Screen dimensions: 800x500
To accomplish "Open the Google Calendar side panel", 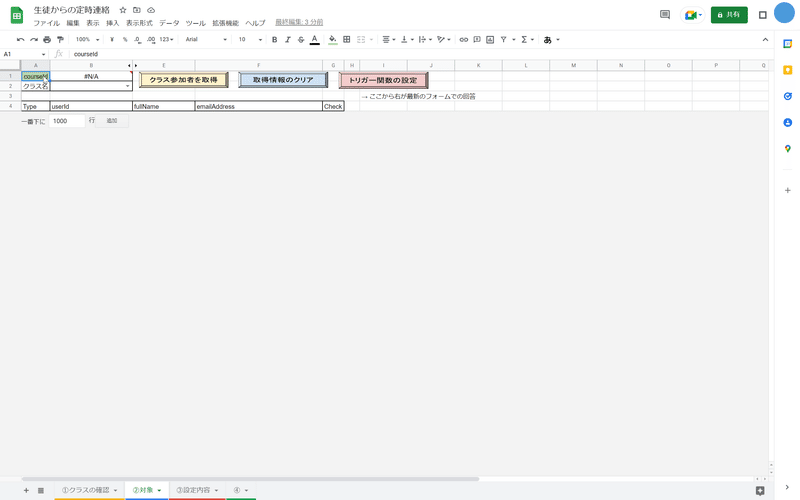I will 787,44.
